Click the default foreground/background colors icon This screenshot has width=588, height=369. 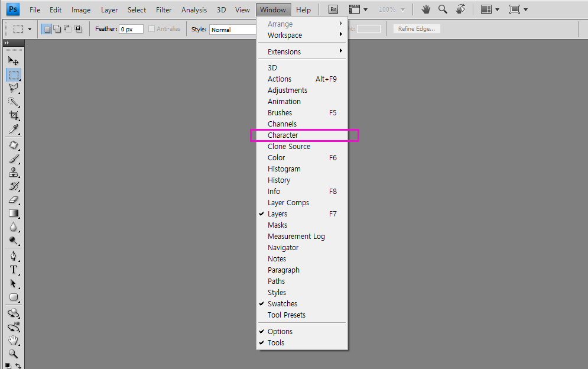pyautogui.click(x=8, y=365)
